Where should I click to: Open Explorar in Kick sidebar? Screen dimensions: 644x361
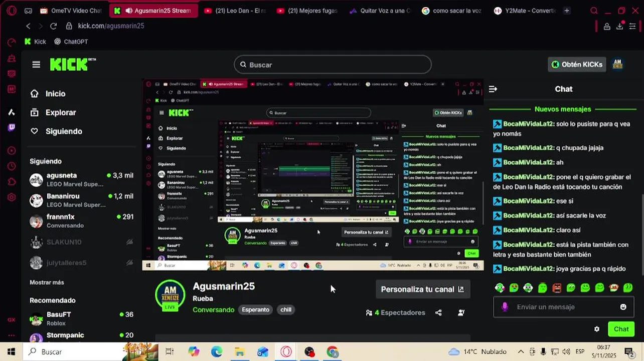(x=53, y=113)
